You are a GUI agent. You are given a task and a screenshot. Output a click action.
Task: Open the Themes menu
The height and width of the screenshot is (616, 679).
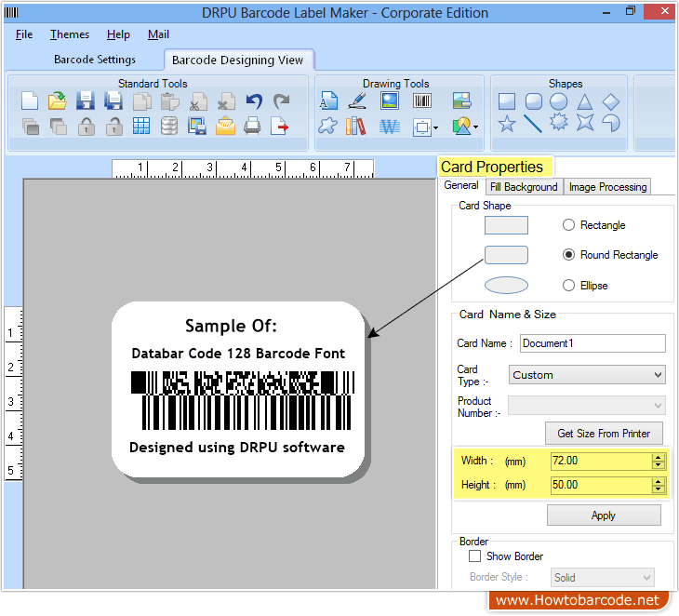click(x=70, y=34)
